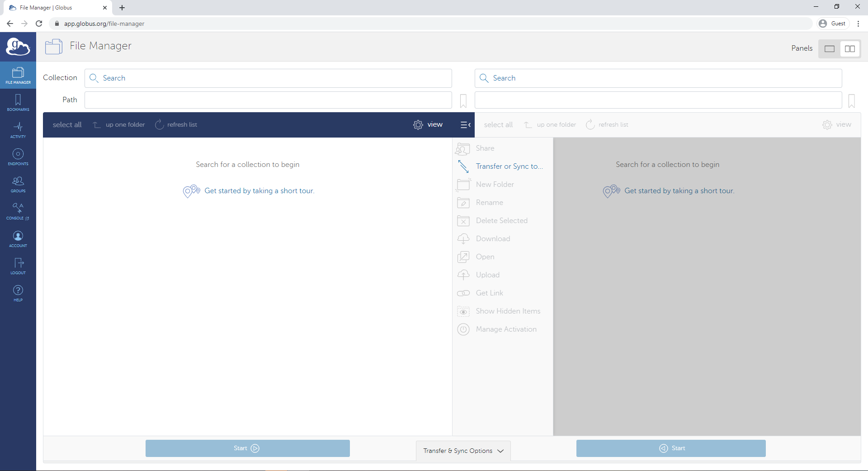
Task: Click right Start transfer button
Action: [671, 448]
